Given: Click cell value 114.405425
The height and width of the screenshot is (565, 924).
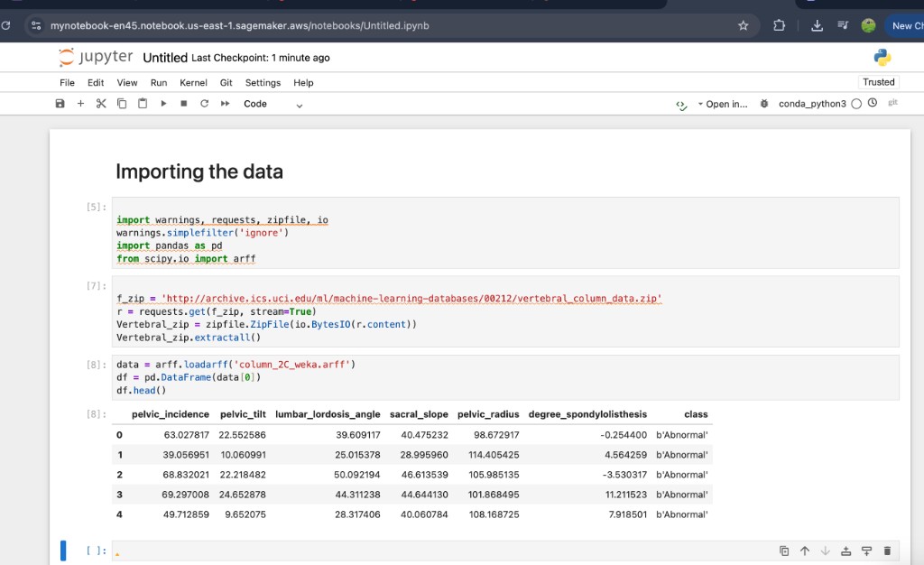Looking at the screenshot, I should (494, 455).
